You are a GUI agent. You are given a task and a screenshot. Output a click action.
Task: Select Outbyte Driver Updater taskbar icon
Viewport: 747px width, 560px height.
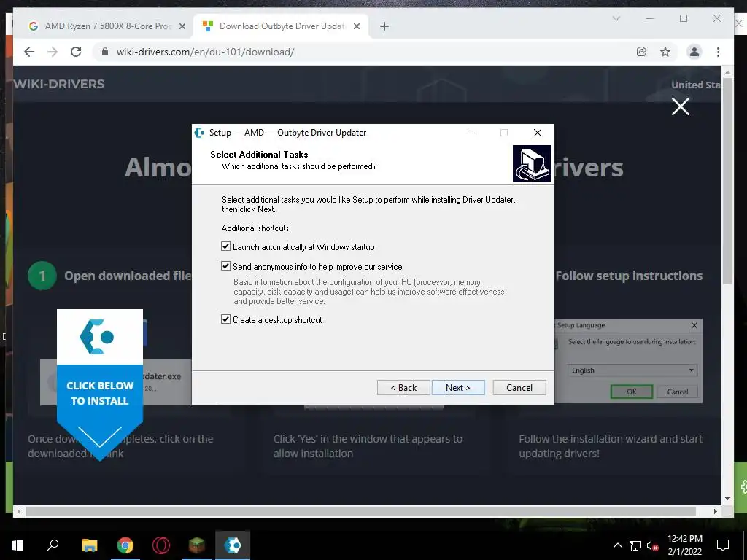click(233, 545)
